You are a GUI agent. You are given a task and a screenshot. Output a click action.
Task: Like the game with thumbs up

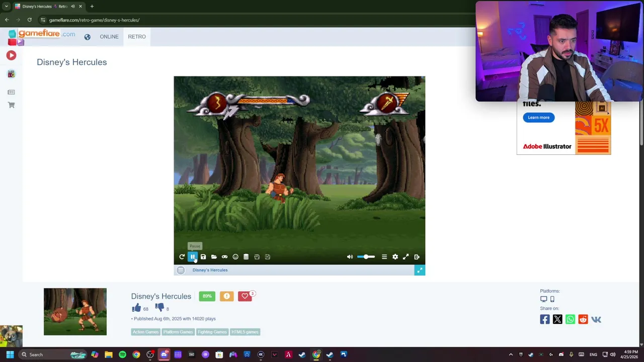coord(136,307)
